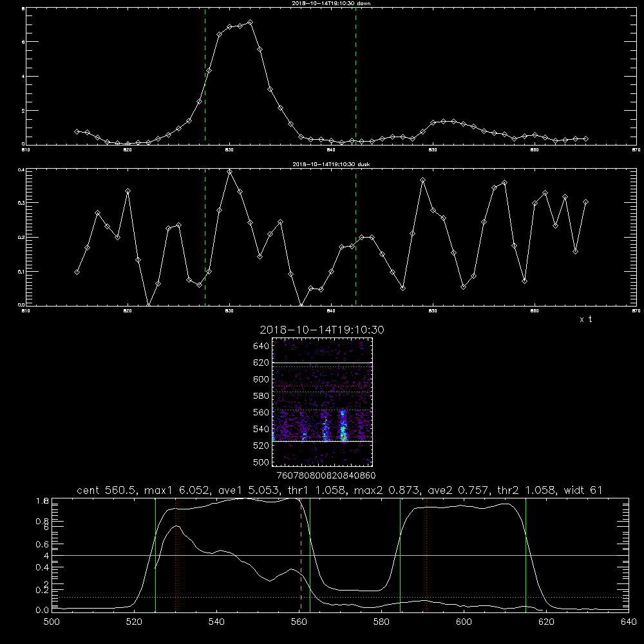This screenshot has height=644, width=644.
Task: Select the red dotted line near 590
Action: tap(427, 554)
